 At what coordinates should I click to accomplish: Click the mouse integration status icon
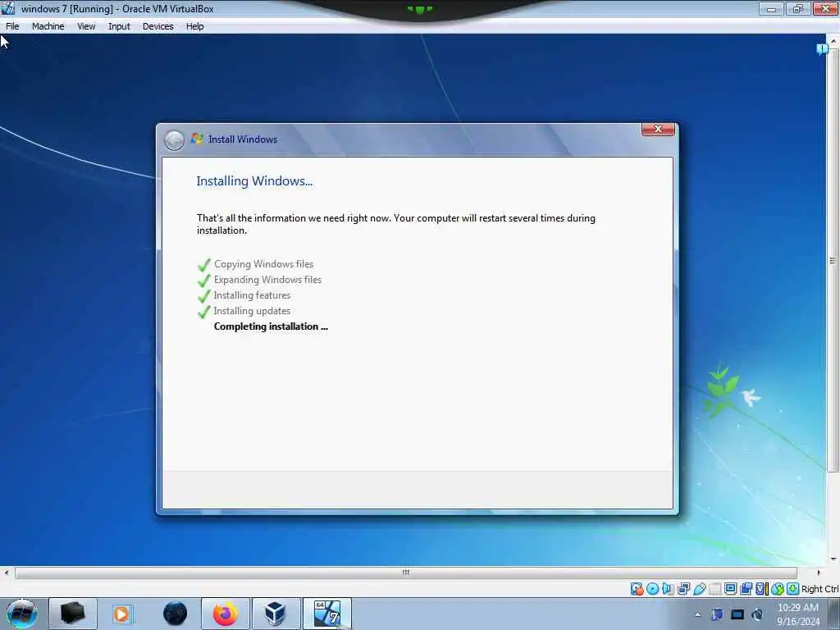(x=778, y=589)
